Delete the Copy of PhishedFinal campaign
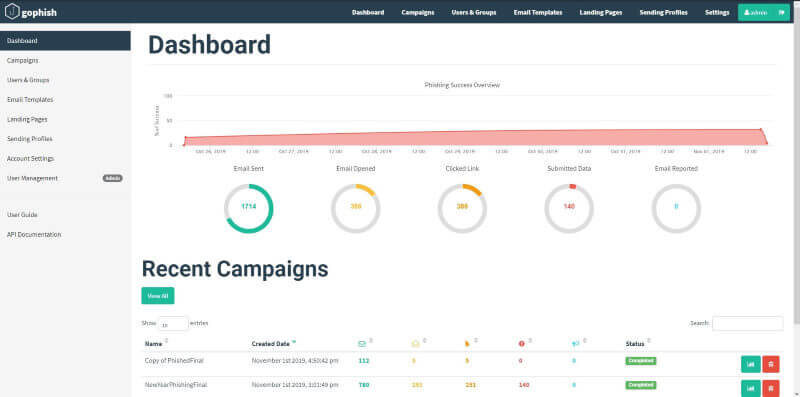The width and height of the screenshot is (800, 397). point(771,364)
